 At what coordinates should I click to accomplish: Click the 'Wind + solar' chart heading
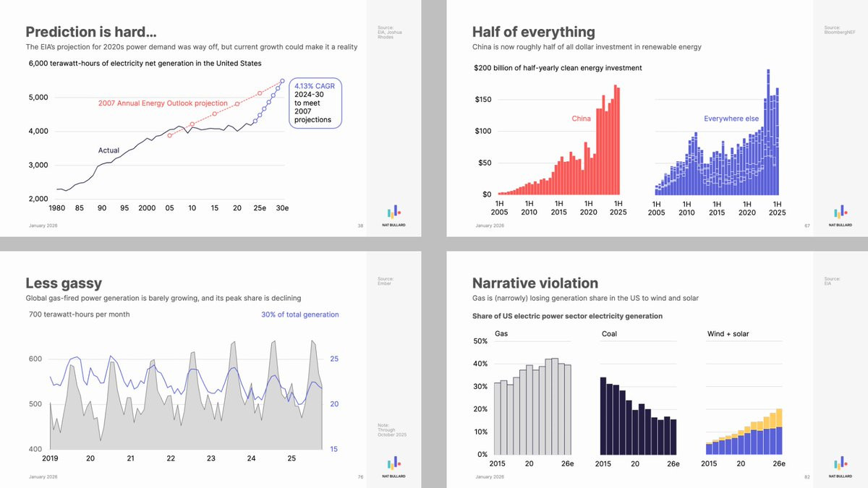click(x=726, y=334)
